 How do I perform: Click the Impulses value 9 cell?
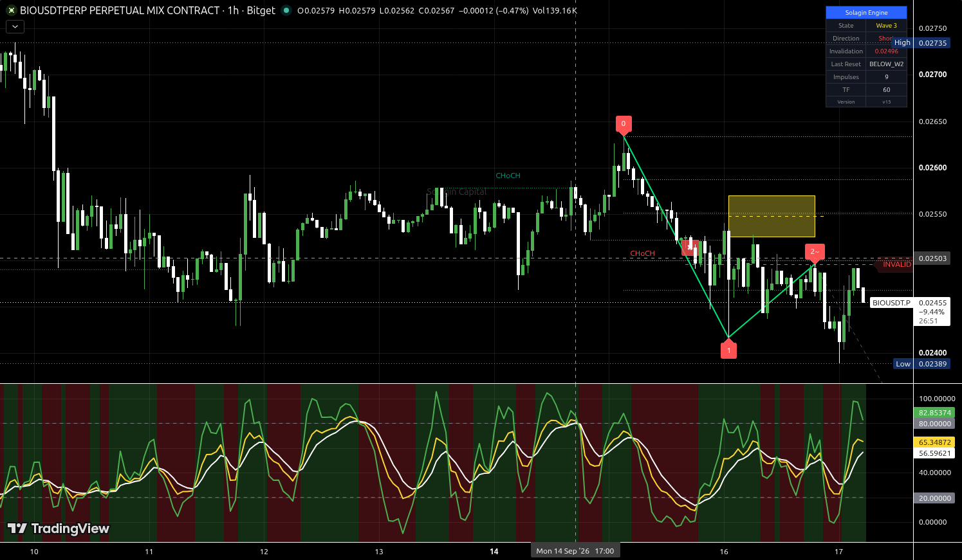pyautogui.click(x=886, y=77)
